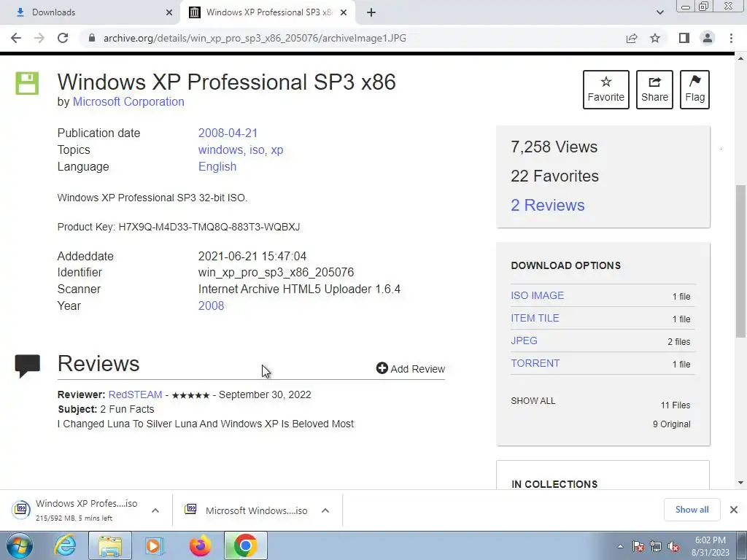
Task: Click the 22 Favorites text
Action: 554,176
